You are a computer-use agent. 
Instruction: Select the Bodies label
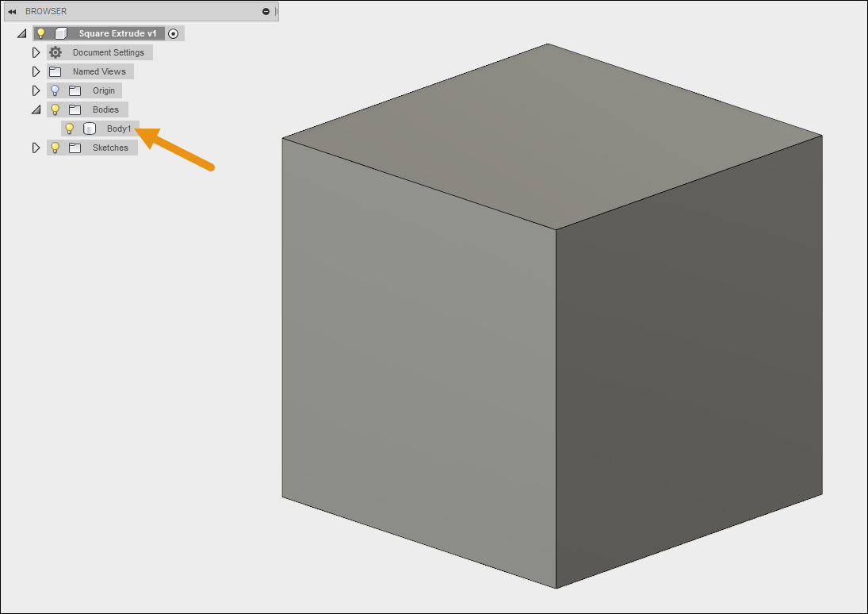[x=105, y=109]
